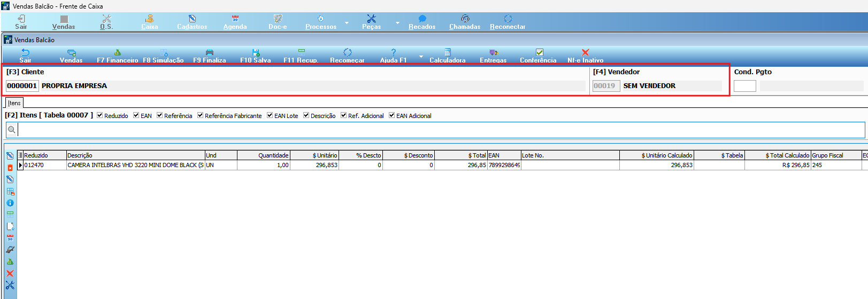Expand the Processos dropdown arrow
868x299 pixels.
point(347,22)
